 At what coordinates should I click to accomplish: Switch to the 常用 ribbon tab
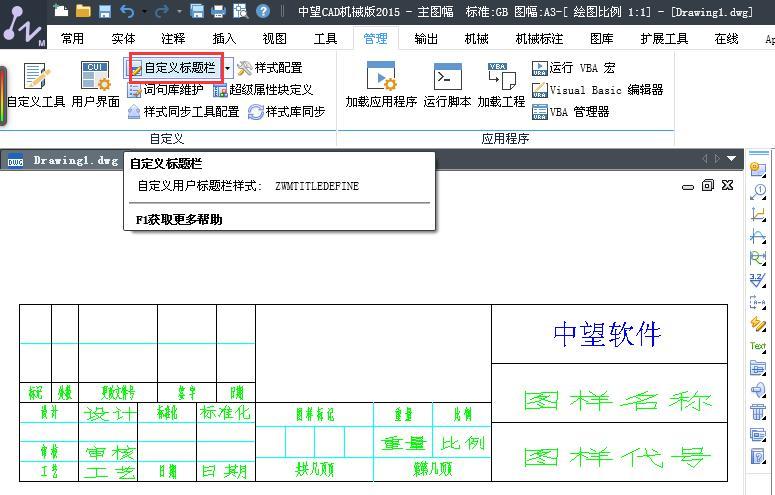(x=72, y=39)
